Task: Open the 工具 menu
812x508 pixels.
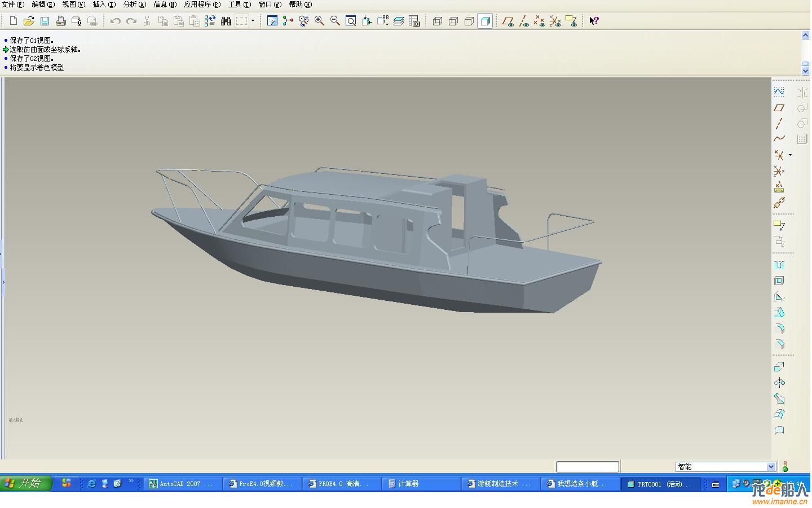Action: point(239,5)
